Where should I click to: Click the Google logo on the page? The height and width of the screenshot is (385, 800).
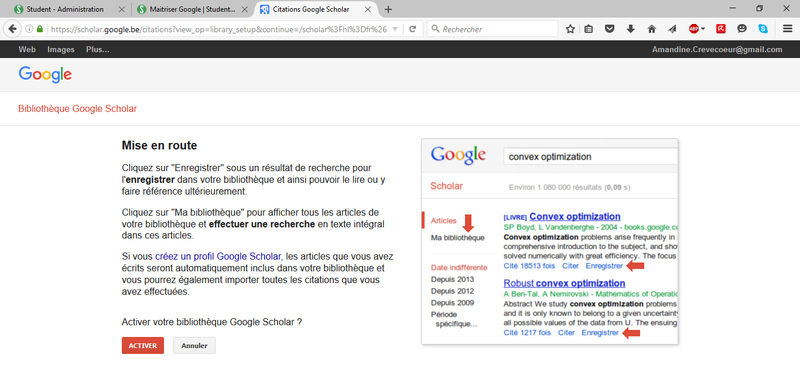45,74
